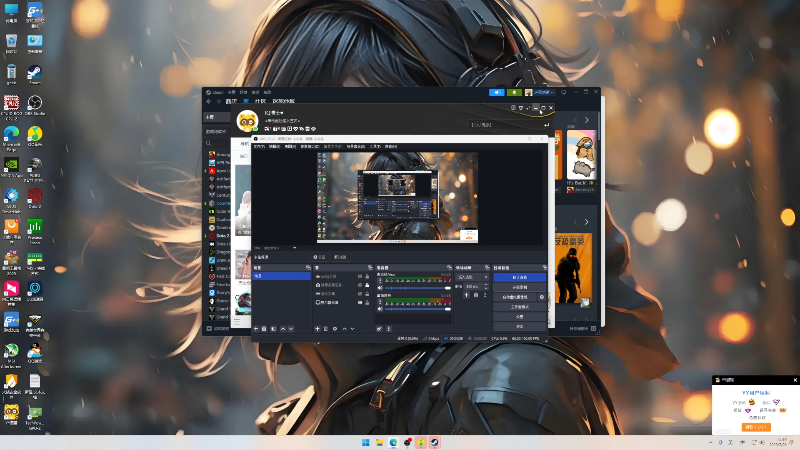Delete the transition with trash icon
Screen dimensions: 800x450
476,295
